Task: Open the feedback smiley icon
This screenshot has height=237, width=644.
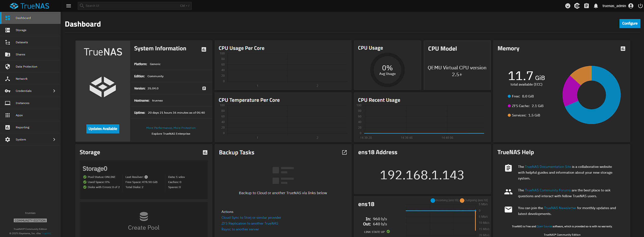Action: 568,6
